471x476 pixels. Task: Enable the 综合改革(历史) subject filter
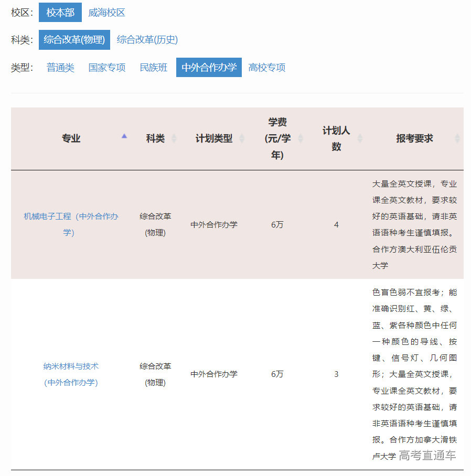tap(148, 39)
